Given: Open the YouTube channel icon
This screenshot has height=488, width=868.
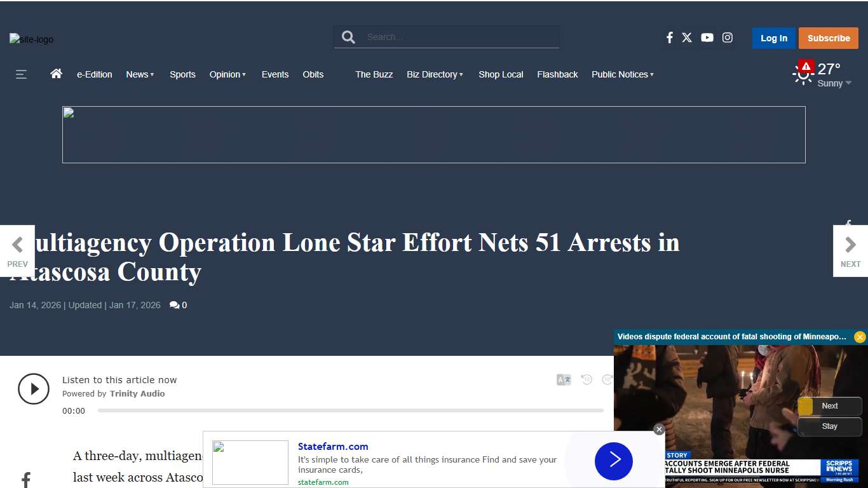Looking at the screenshot, I should click(707, 37).
